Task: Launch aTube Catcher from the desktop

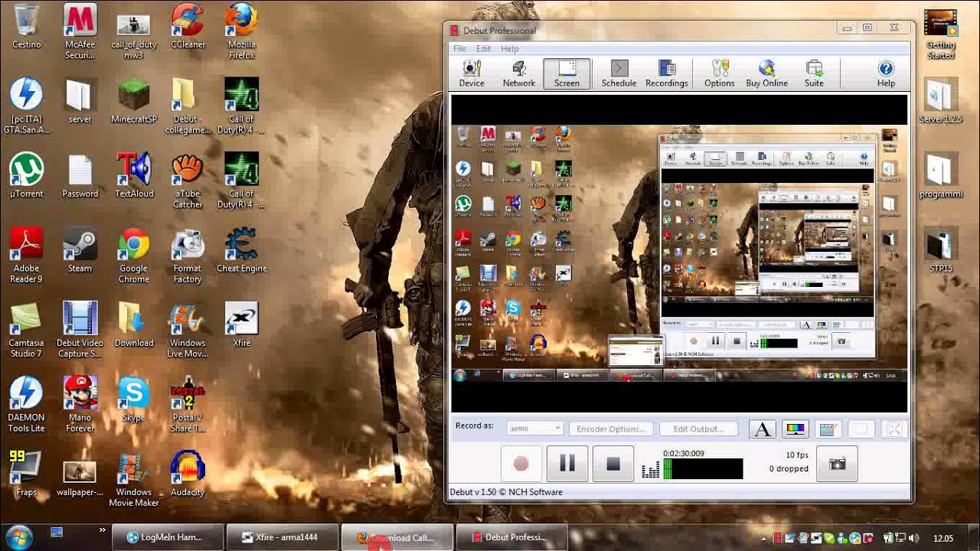Action: pyautogui.click(x=187, y=181)
